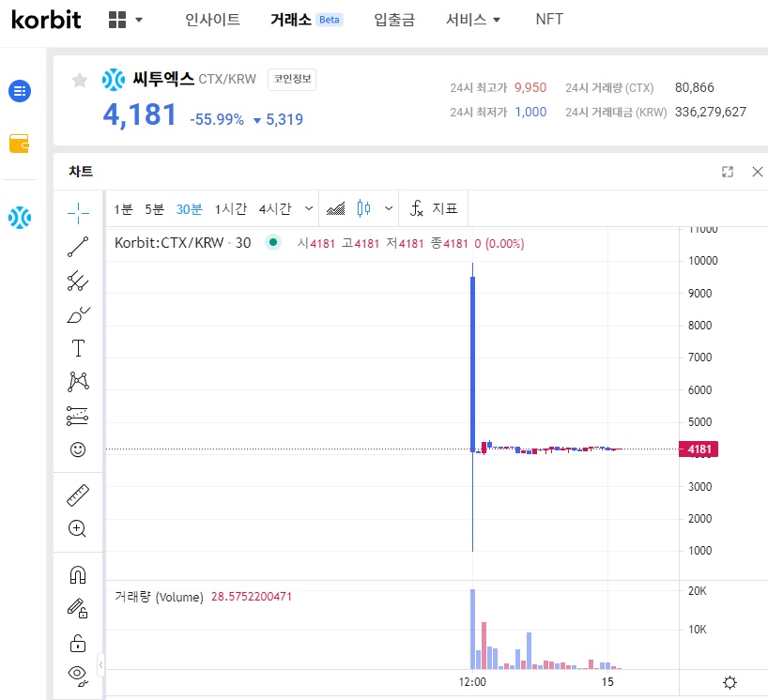Image resolution: width=768 pixels, height=700 pixels.
Task: Select the zoom in tool
Action: 77,528
